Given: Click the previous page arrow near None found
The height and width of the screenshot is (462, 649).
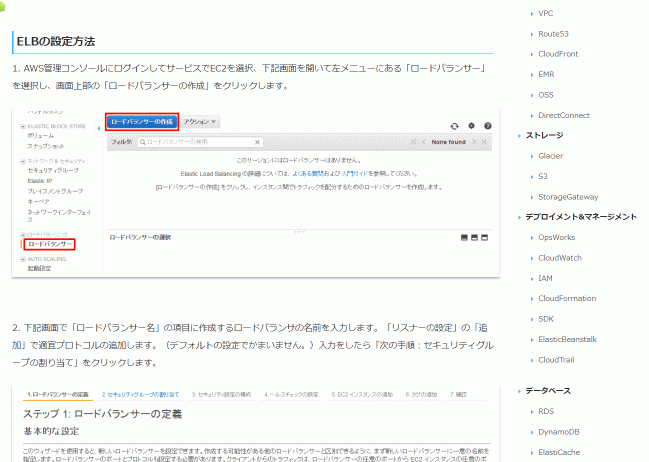Looking at the screenshot, I should tap(423, 142).
